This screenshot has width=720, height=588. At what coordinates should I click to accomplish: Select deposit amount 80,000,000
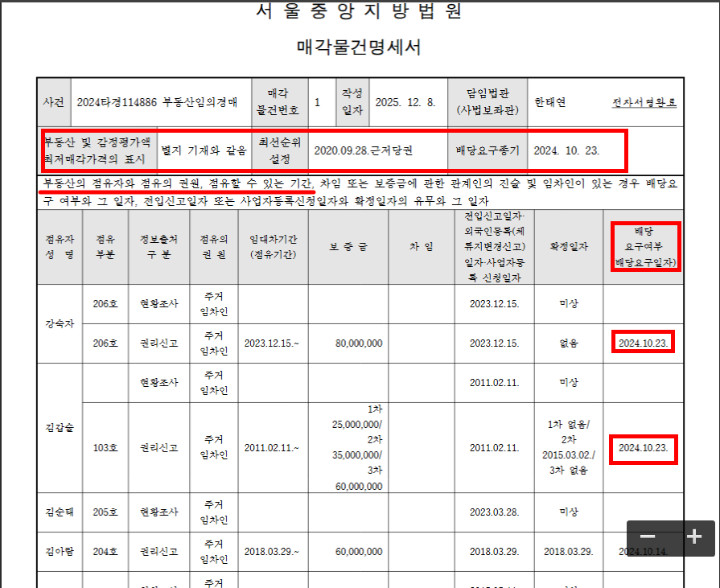359,343
